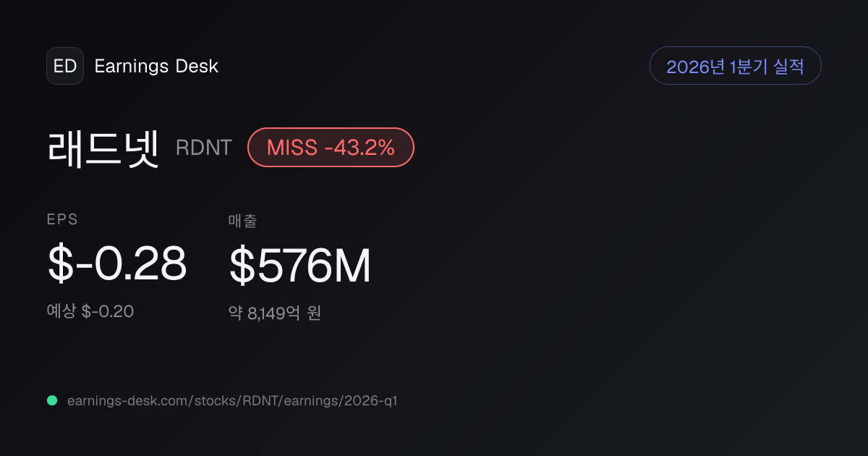
Task: Click the -43.2% figure in the red badge
Action: (x=359, y=148)
